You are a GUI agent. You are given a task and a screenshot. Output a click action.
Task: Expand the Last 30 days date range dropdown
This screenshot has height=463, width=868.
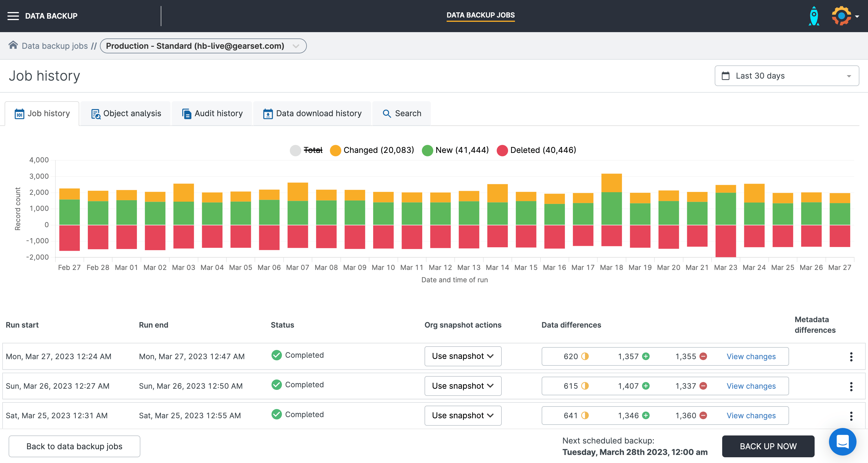coord(786,76)
